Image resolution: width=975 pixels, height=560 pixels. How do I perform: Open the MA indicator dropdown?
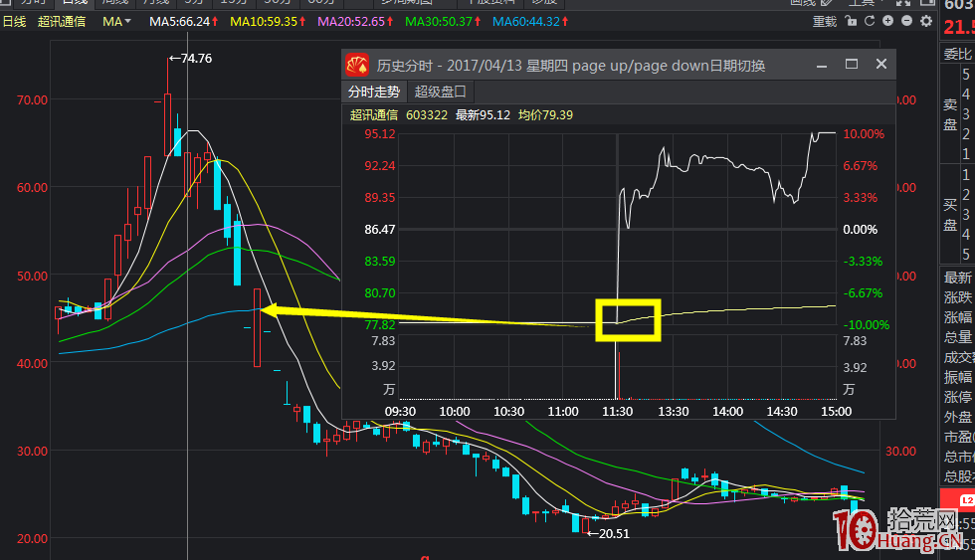pyautogui.click(x=117, y=22)
